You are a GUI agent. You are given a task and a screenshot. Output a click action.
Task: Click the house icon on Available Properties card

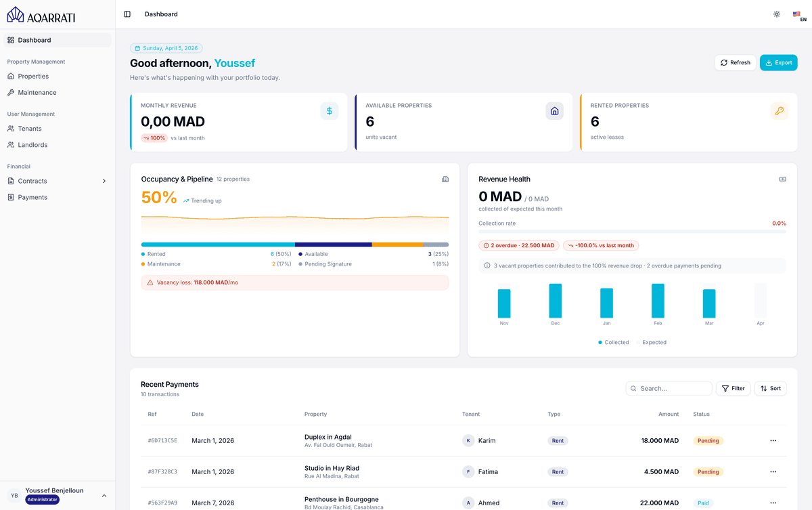point(554,110)
